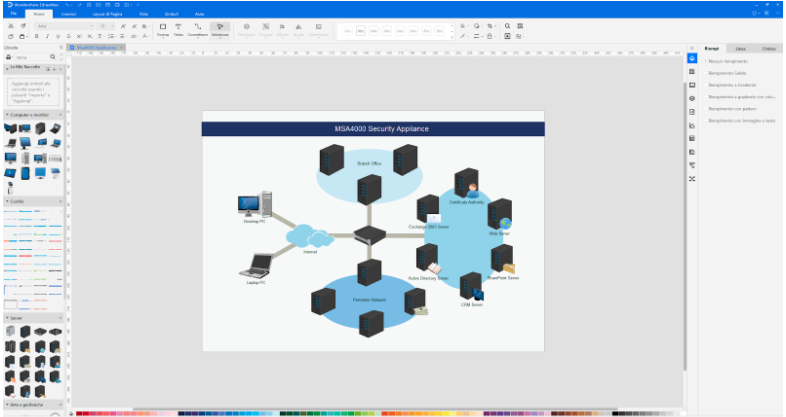786x417 pixels.
Task: Select the Ombra tab in right panel
Action: coord(768,49)
